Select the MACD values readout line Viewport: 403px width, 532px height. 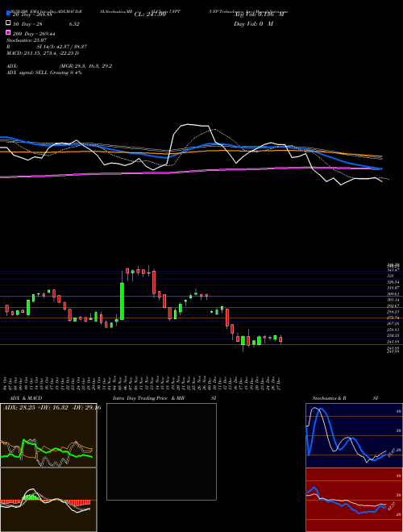click(43, 53)
